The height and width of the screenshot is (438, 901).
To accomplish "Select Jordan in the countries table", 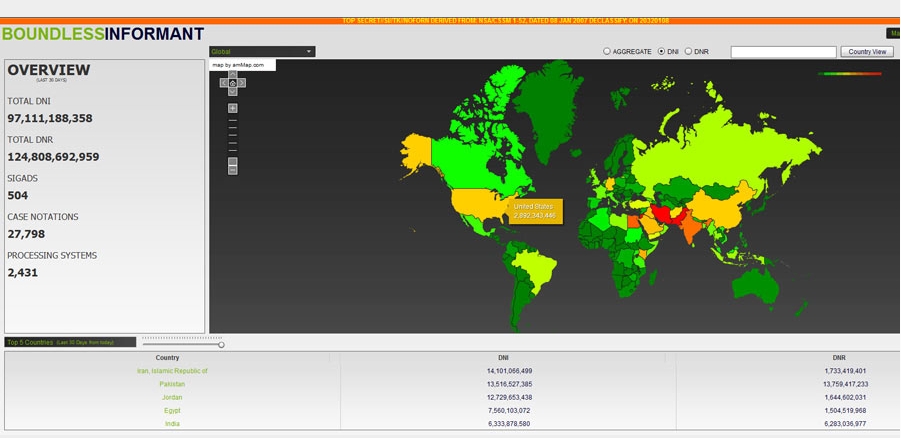I will click(171, 397).
